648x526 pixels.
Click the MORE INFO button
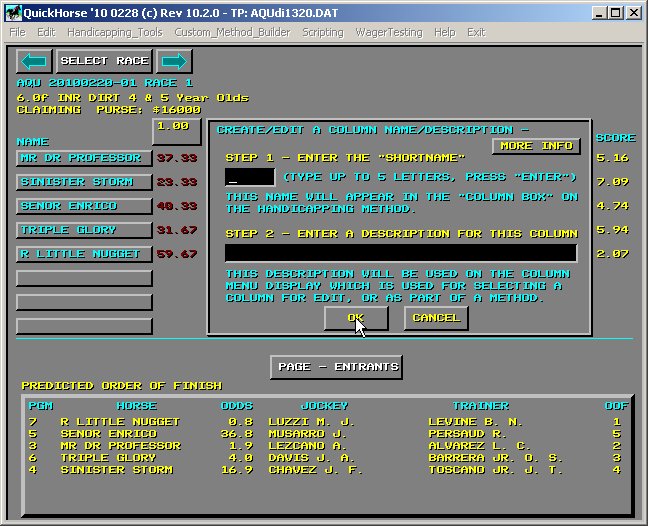point(536,146)
